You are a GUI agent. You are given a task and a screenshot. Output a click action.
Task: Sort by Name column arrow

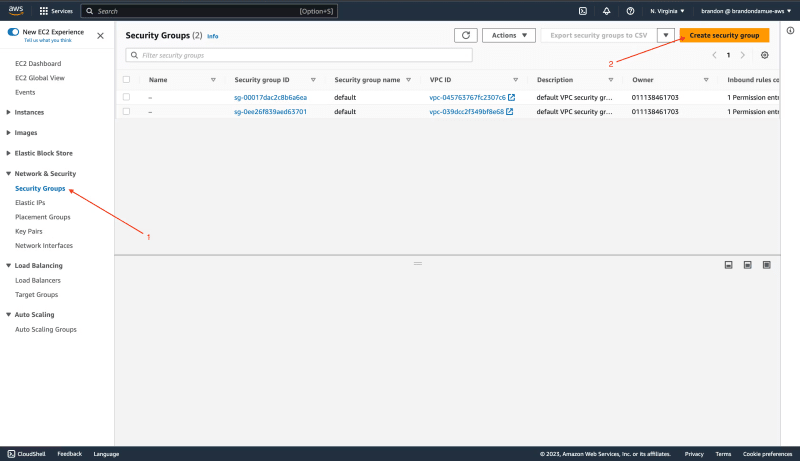point(213,80)
